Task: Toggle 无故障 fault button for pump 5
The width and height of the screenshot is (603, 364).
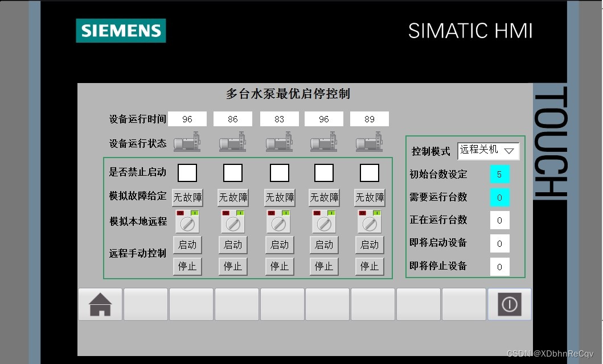Action: (370, 197)
